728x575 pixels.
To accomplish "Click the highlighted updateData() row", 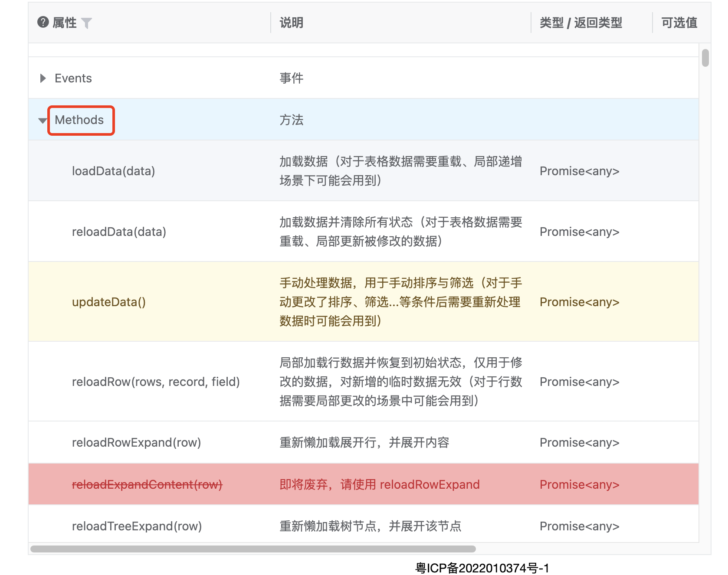I will tap(109, 302).
